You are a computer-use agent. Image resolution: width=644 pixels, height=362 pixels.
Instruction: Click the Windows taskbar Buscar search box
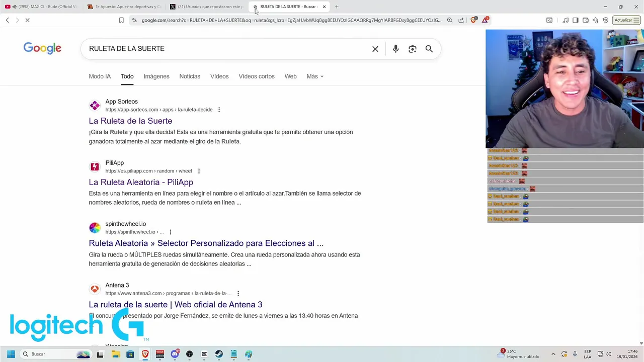point(55,354)
